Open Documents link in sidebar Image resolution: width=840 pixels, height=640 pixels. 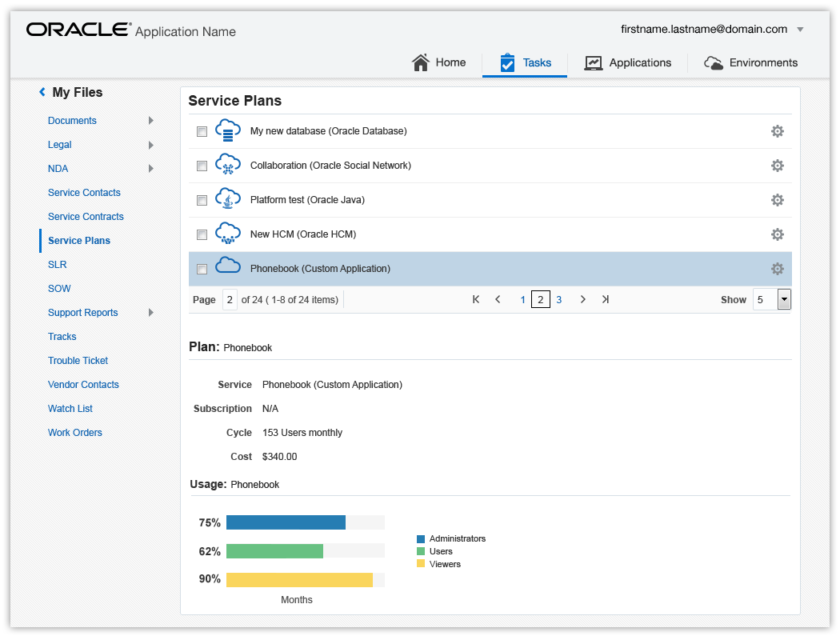click(x=72, y=121)
